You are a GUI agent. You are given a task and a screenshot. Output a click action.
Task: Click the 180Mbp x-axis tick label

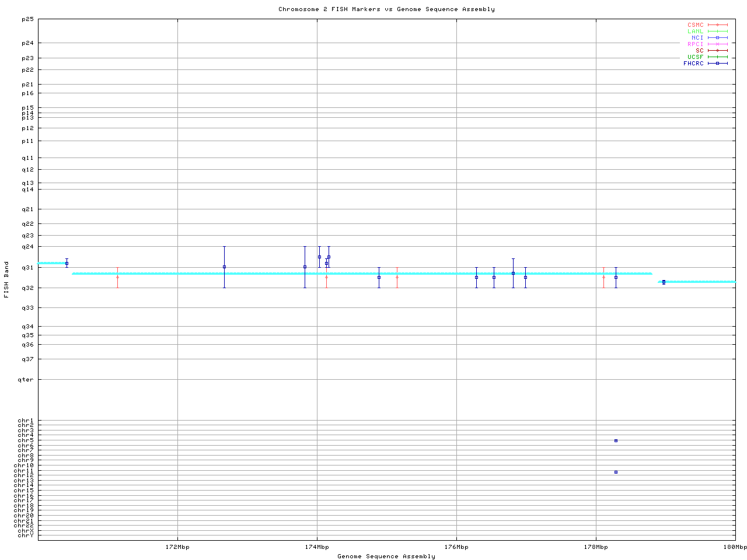735,547
